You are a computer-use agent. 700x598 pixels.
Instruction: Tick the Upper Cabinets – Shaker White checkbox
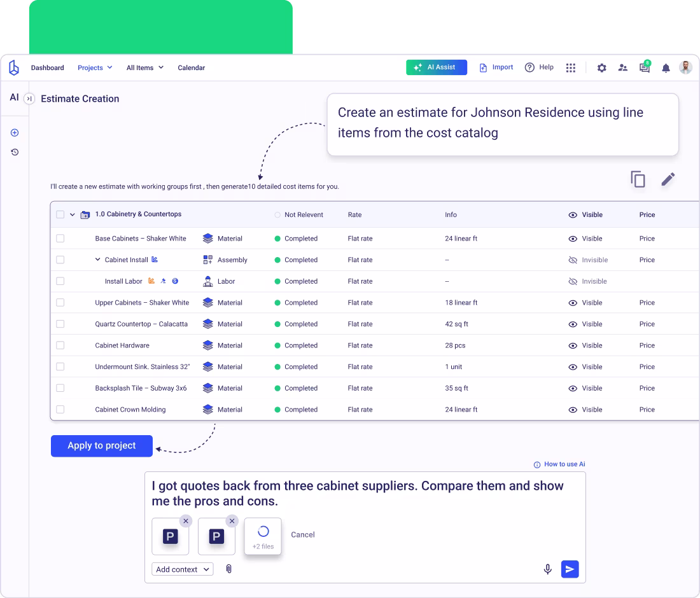coord(60,303)
